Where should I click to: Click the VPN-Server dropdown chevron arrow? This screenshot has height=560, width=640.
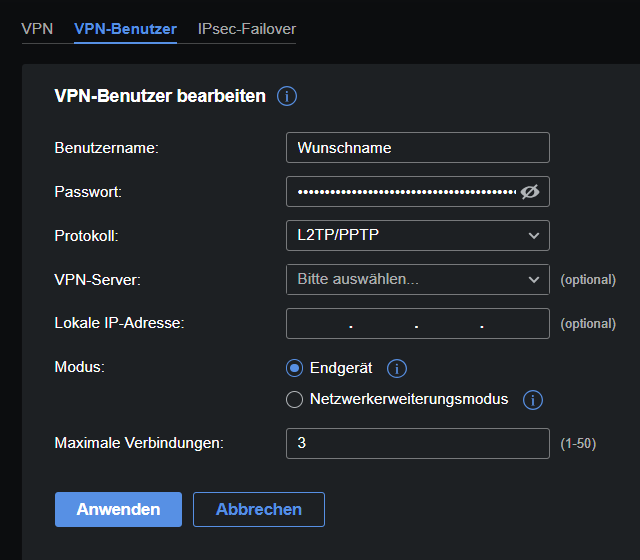click(533, 280)
